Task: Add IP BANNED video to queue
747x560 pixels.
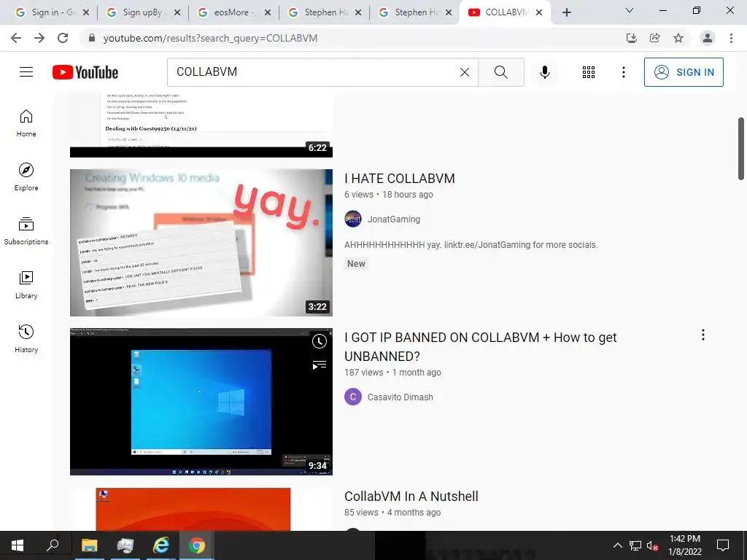Action: tap(320, 365)
